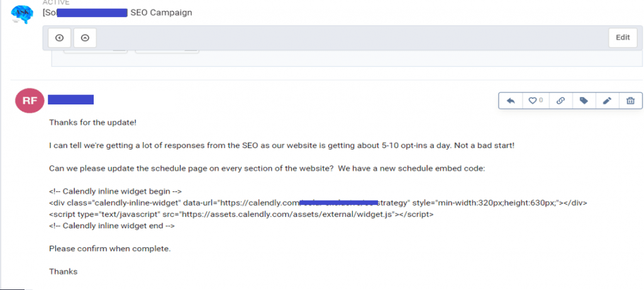Click the line asking to update schedule page
644x290 pixels.
click(x=267, y=169)
